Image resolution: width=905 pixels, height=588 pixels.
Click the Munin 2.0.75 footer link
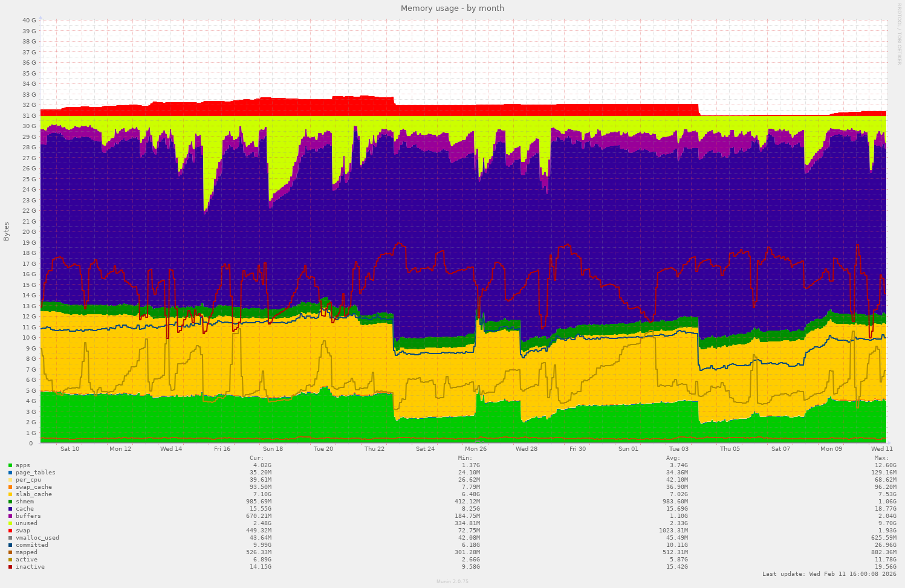pos(452,581)
